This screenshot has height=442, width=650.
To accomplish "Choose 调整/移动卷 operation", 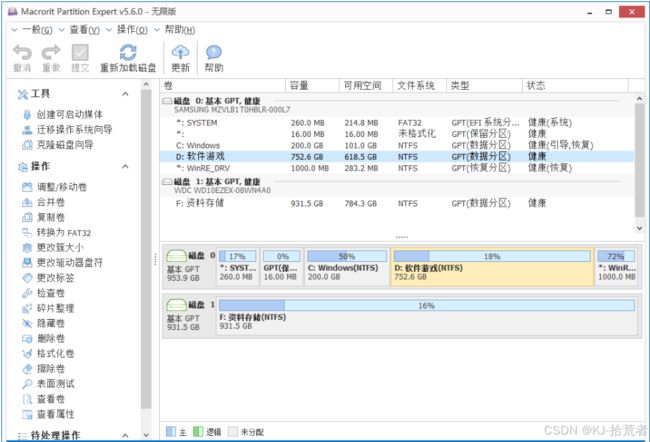I will (54, 187).
